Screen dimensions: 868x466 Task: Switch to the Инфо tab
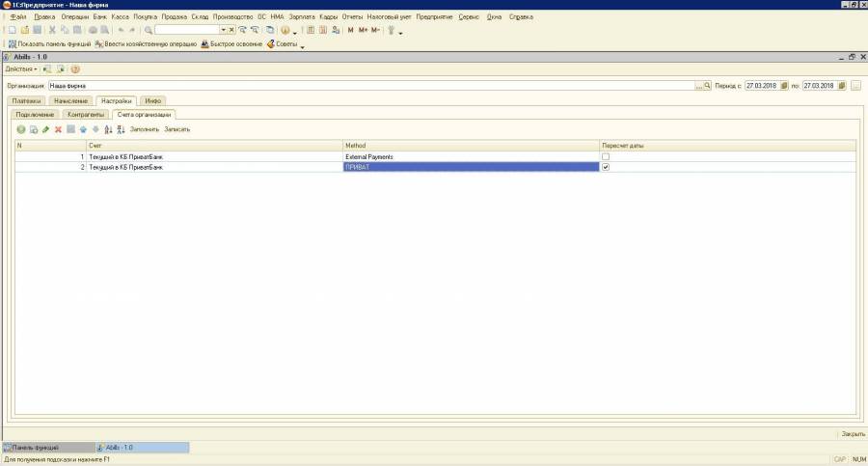click(152, 101)
